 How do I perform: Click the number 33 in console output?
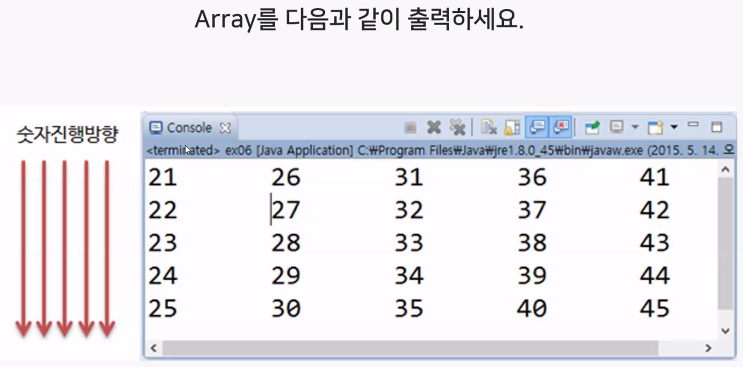(408, 242)
